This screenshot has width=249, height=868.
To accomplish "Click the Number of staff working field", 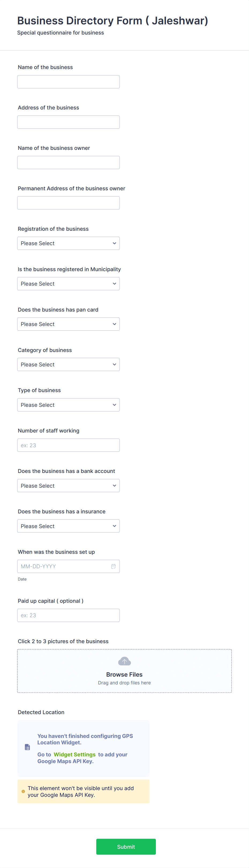I will click(68, 445).
